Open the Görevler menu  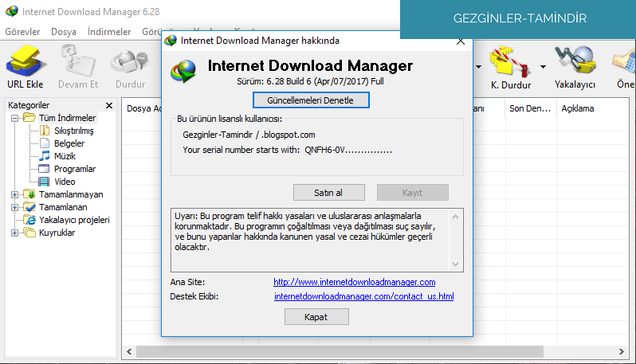[24, 32]
